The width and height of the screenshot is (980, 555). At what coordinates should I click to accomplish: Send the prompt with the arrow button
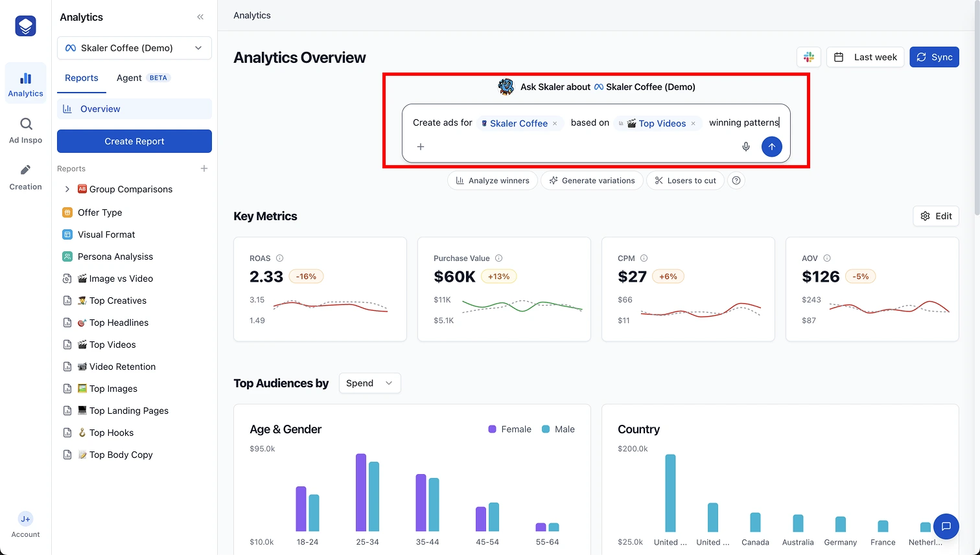pyautogui.click(x=771, y=146)
